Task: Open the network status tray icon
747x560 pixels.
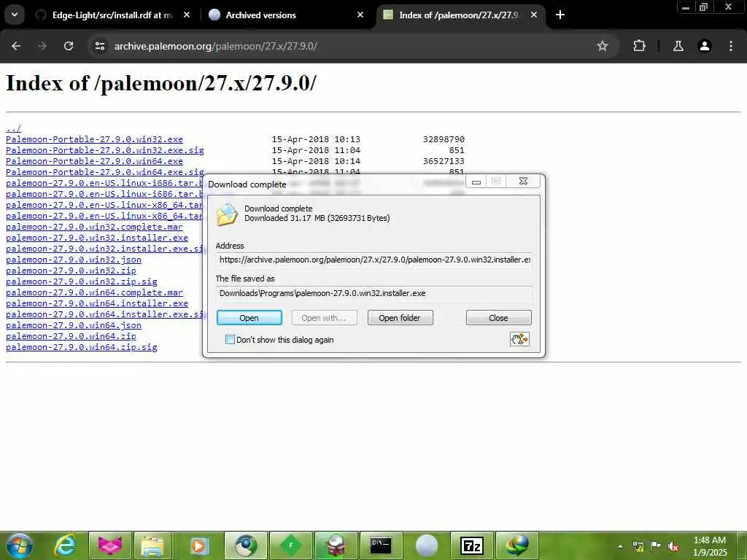Action: pyautogui.click(x=638, y=546)
